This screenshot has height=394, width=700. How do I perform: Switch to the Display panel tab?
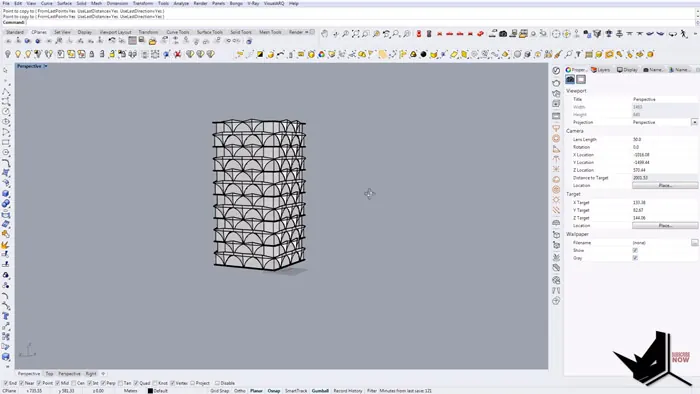point(627,70)
